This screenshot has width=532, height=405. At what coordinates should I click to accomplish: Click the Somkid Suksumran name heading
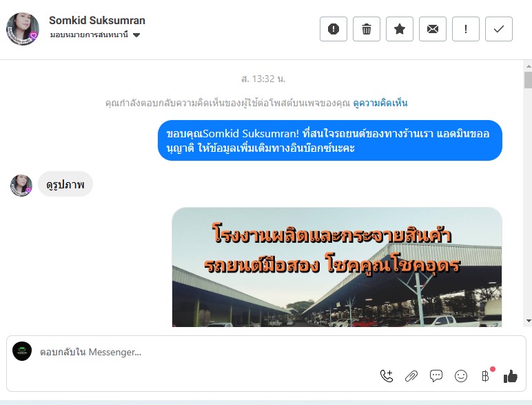[97, 21]
